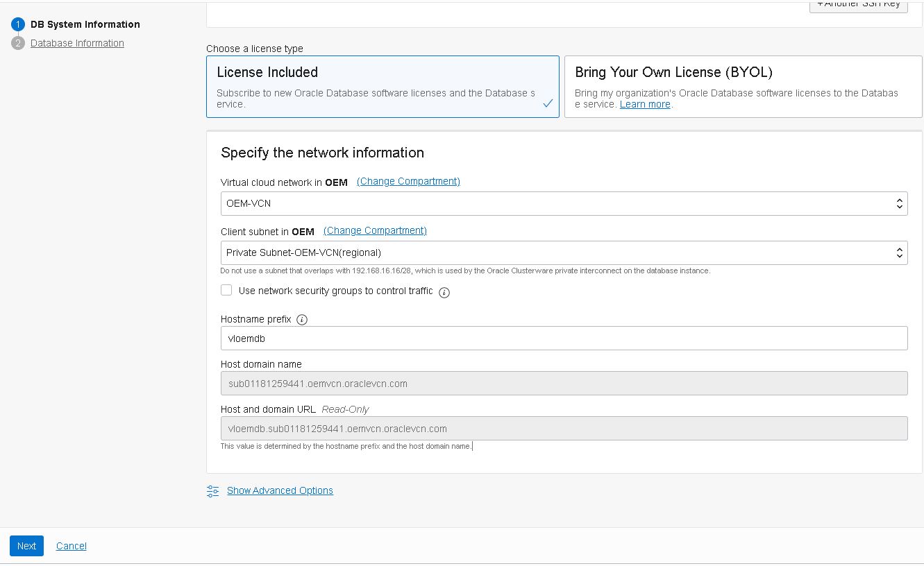Click the checkmark in License Included card
This screenshot has width=924, height=566.
coord(548,103)
